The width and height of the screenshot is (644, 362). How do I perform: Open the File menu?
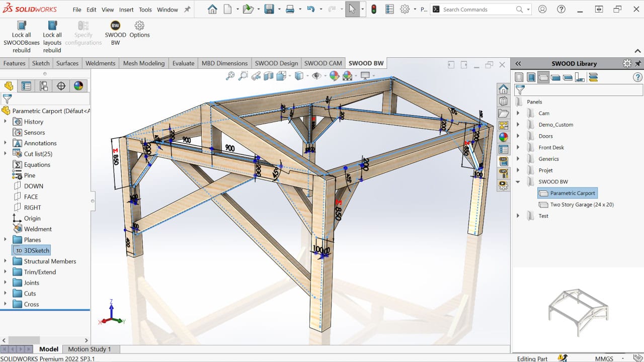(77, 10)
